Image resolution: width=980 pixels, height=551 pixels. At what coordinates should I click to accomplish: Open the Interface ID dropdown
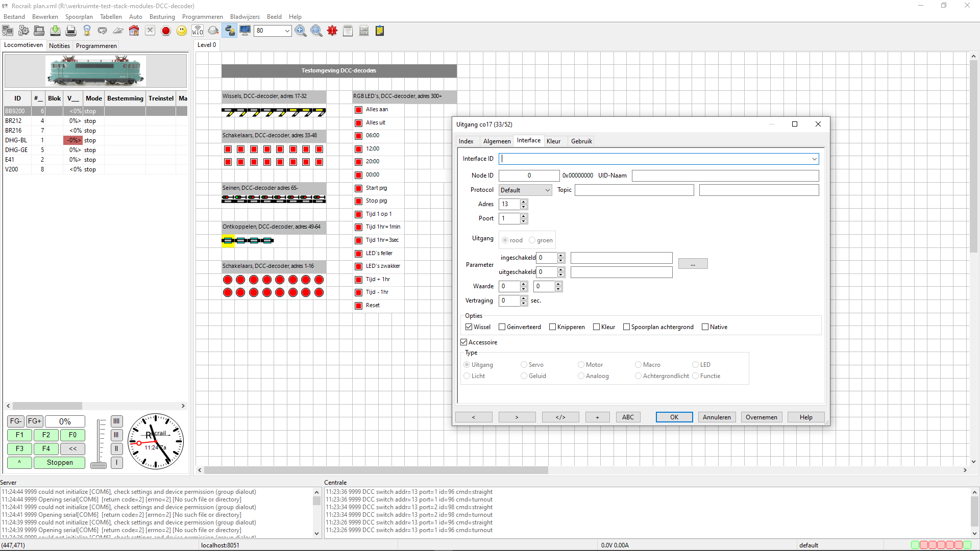[814, 159]
